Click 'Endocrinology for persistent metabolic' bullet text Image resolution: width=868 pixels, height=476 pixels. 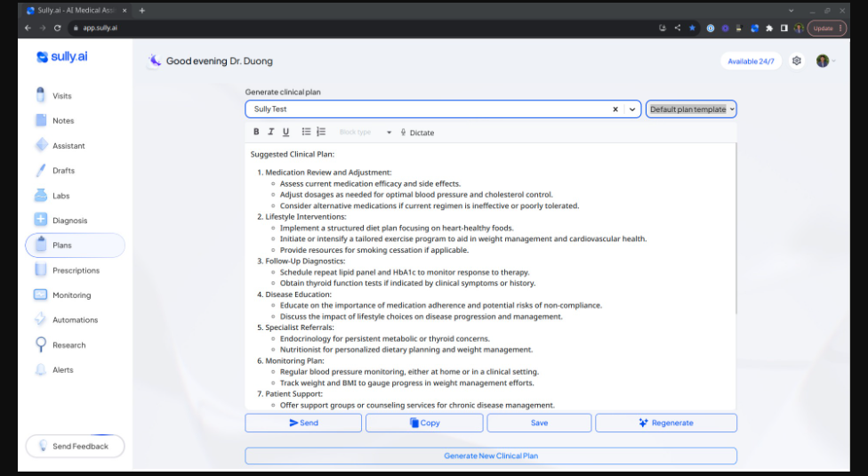(x=385, y=338)
